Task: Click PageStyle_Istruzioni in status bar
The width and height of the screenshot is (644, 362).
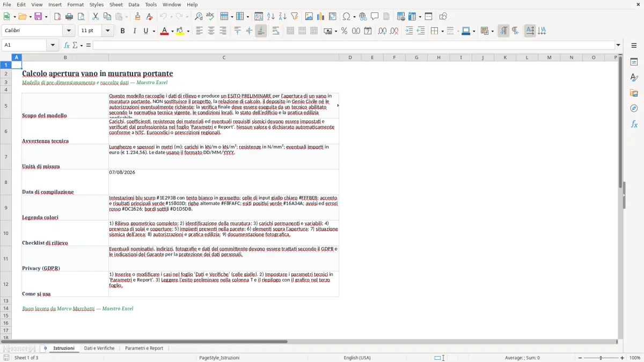Action: click(x=219, y=358)
